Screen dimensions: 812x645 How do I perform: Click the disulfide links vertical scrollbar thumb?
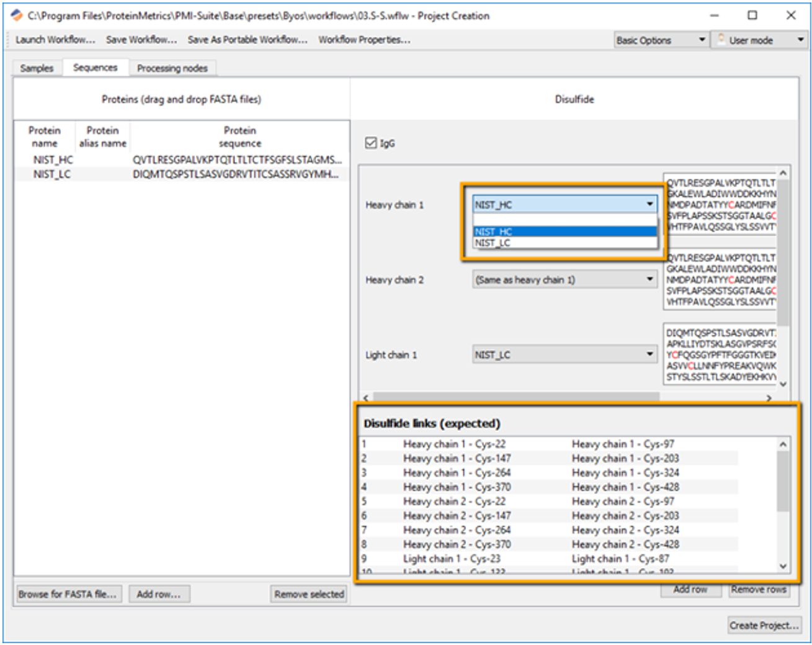pyautogui.click(x=783, y=481)
